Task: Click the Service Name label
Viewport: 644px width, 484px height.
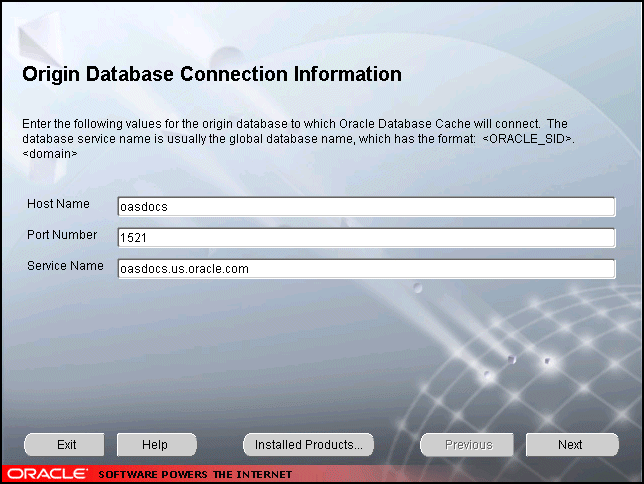Action: [65, 266]
